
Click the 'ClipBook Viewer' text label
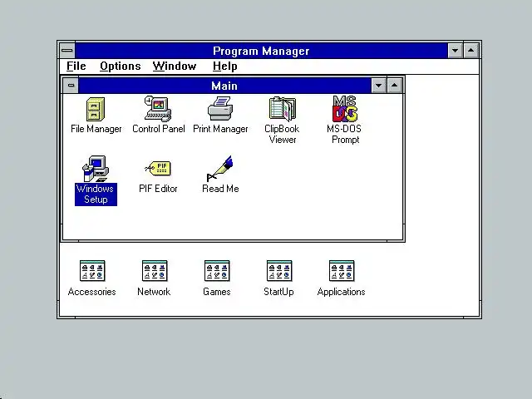[282, 135]
